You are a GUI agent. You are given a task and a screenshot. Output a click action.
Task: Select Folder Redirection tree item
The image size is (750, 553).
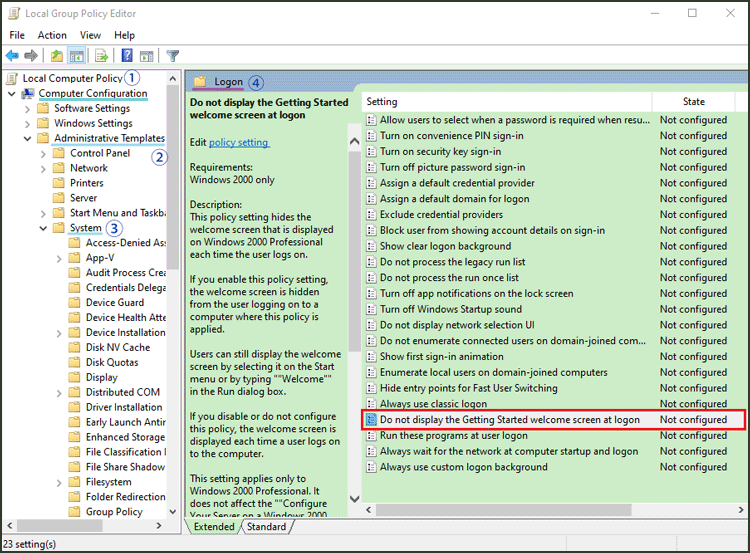pos(125,497)
